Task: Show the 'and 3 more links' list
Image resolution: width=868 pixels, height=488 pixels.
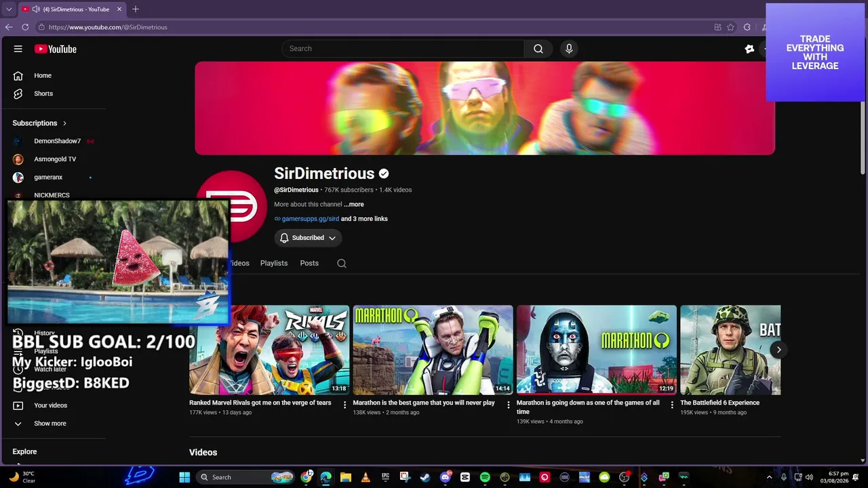Action: 364,219
